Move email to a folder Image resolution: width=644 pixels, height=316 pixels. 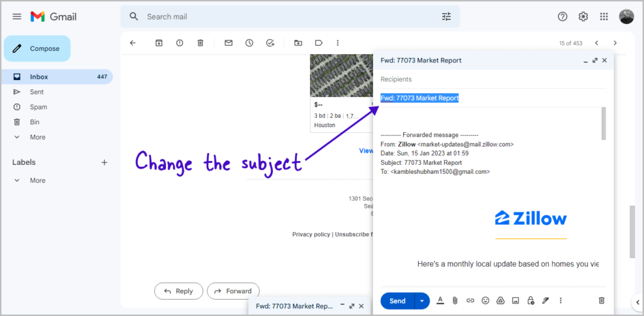click(298, 43)
